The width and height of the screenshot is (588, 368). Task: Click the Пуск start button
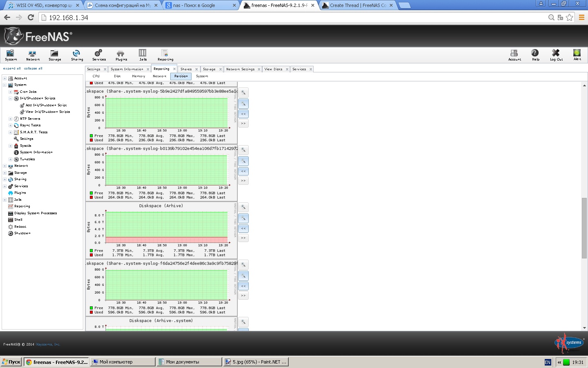pos(11,362)
